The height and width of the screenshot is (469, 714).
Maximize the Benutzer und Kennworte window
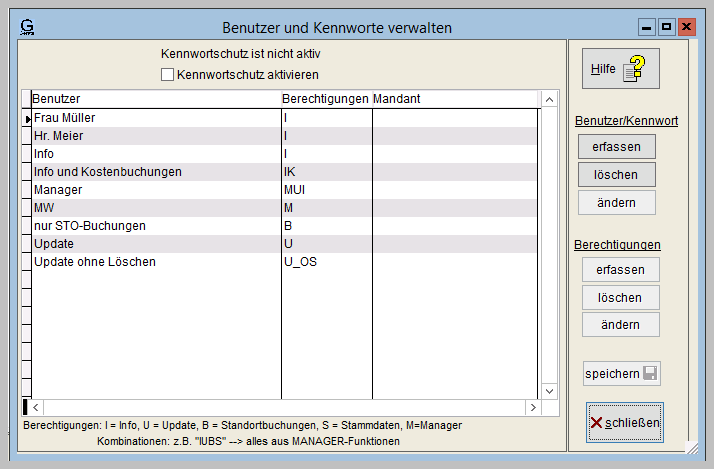pyautogui.click(x=666, y=27)
